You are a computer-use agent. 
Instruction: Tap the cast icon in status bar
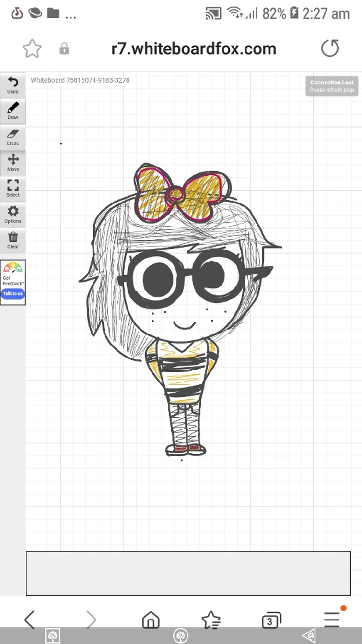[213, 13]
